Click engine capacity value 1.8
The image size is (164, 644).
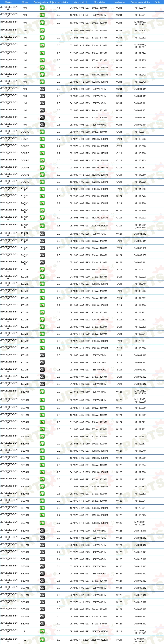point(59,8)
